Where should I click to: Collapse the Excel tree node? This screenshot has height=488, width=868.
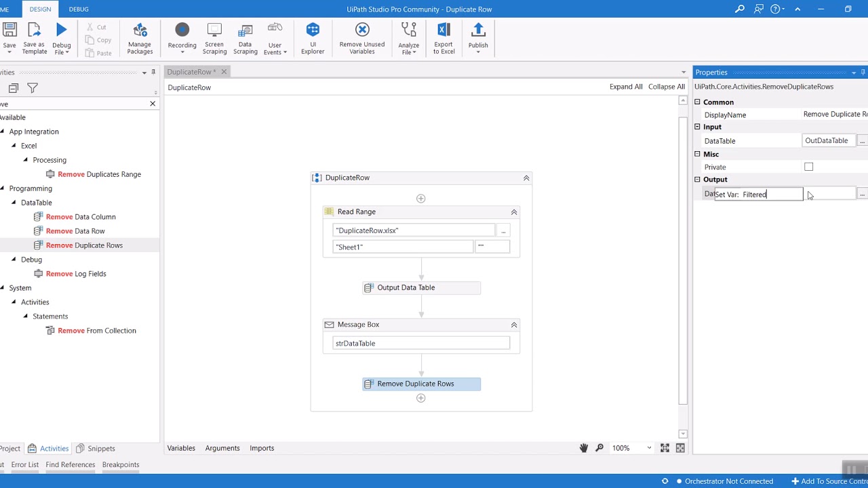(14, 146)
